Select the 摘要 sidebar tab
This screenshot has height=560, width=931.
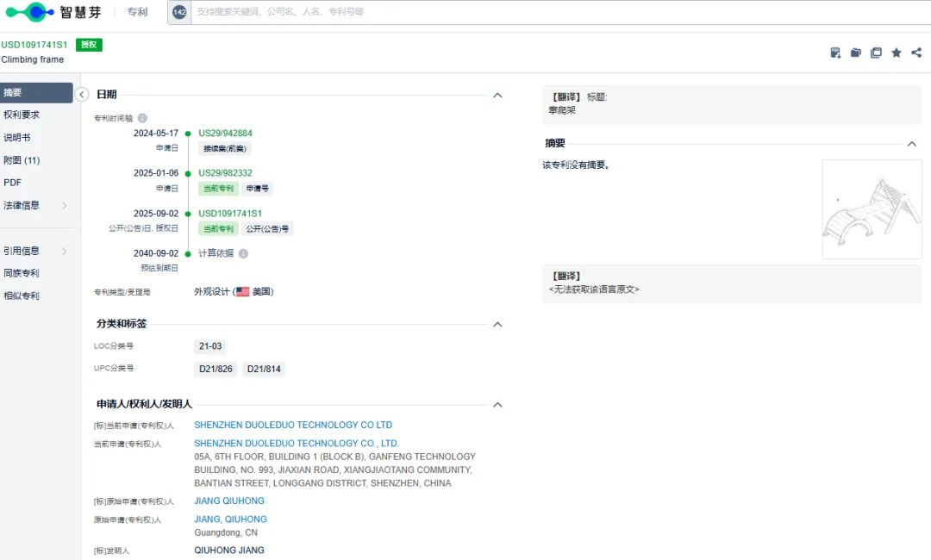pos(36,92)
